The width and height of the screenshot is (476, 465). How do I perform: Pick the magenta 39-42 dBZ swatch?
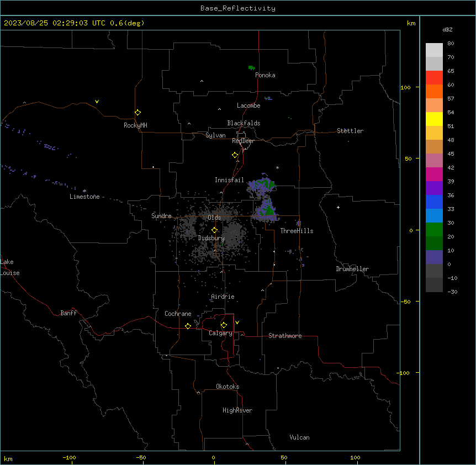(434, 174)
